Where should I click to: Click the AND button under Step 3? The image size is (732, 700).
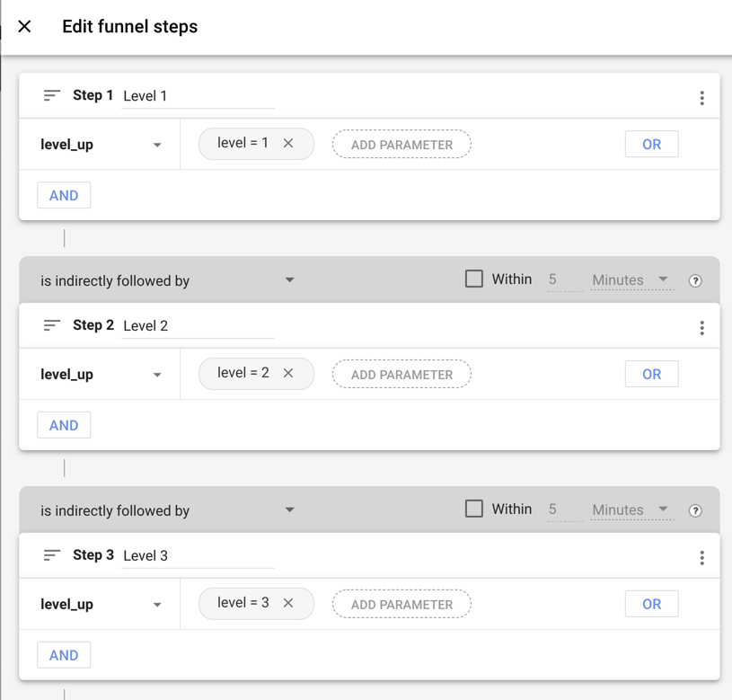click(x=64, y=655)
